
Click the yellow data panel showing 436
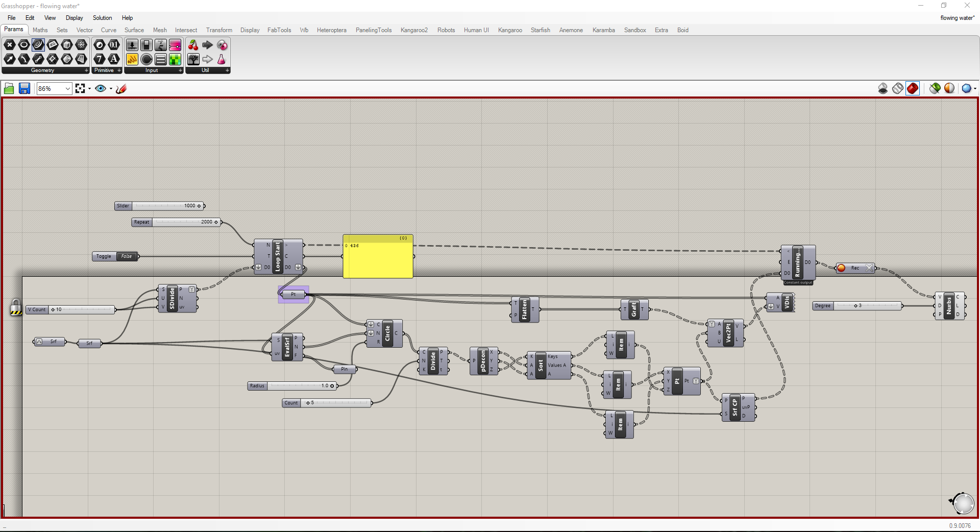pos(378,256)
